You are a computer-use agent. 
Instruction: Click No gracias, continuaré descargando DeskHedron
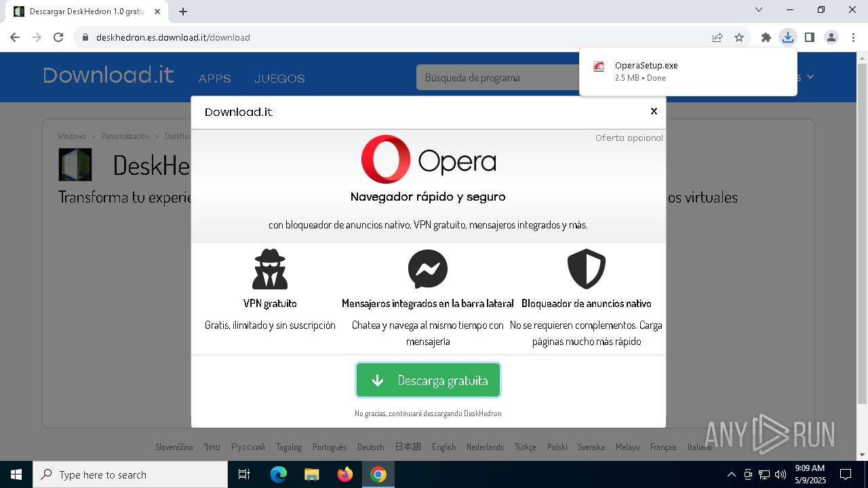click(428, 413)
